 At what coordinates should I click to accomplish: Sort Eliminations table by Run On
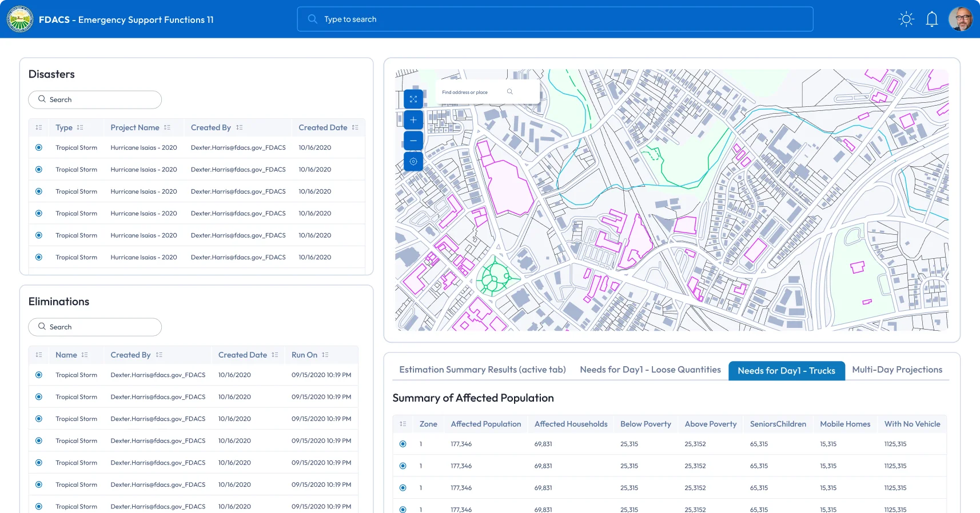point(325,355)
